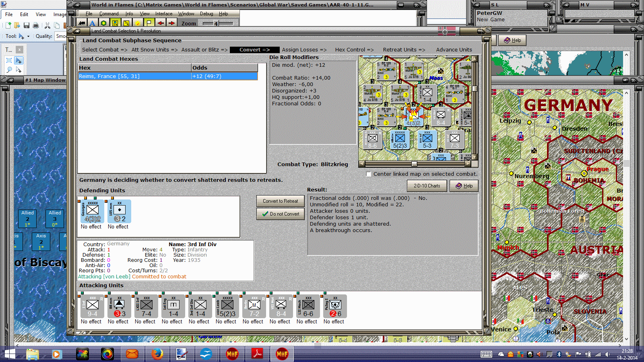Click the Odds column header
Image resolution: width=644 pixels, height=362 pixels.
[225, 68]
